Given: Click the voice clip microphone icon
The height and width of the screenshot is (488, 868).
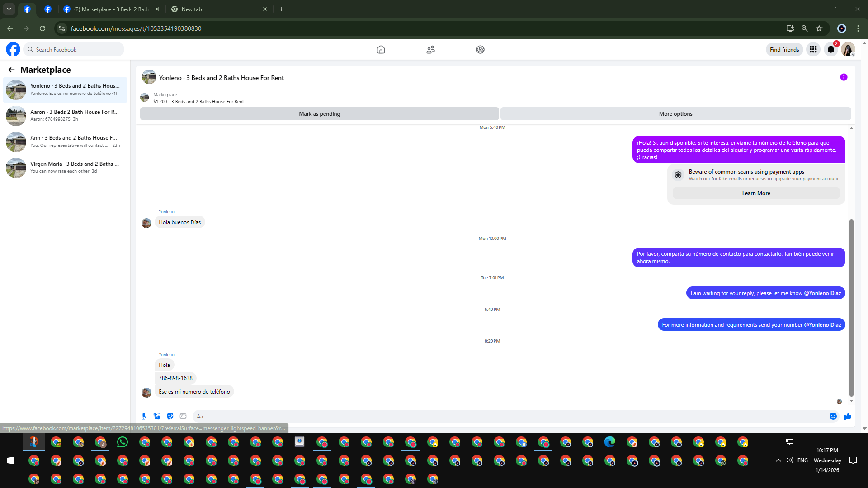Looking at the screenshot, I should click(144, 416).
